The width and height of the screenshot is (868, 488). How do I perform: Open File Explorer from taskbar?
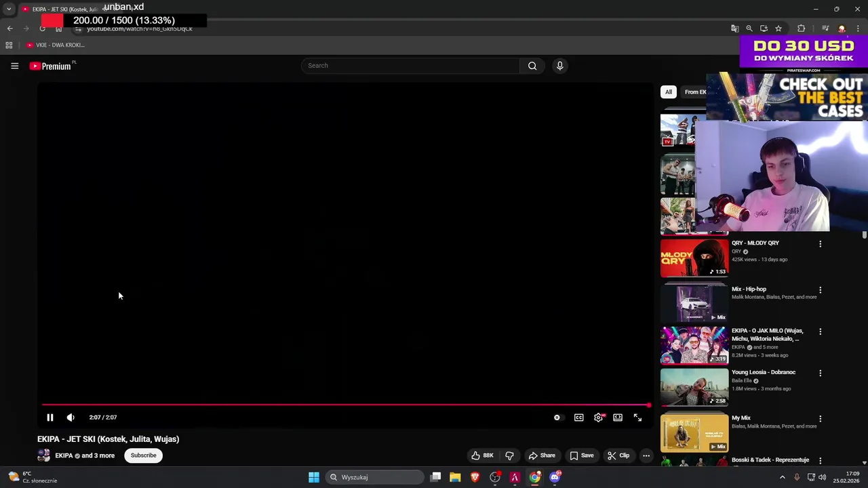coord(455,477)
